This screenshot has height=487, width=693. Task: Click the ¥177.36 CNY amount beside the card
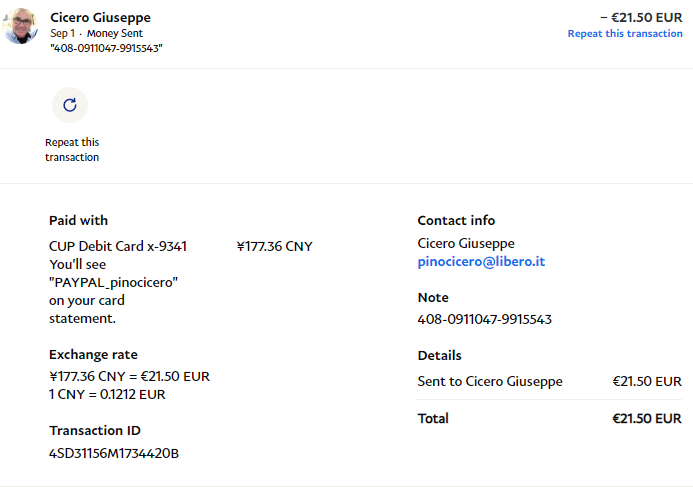click(x=275, y=246)
